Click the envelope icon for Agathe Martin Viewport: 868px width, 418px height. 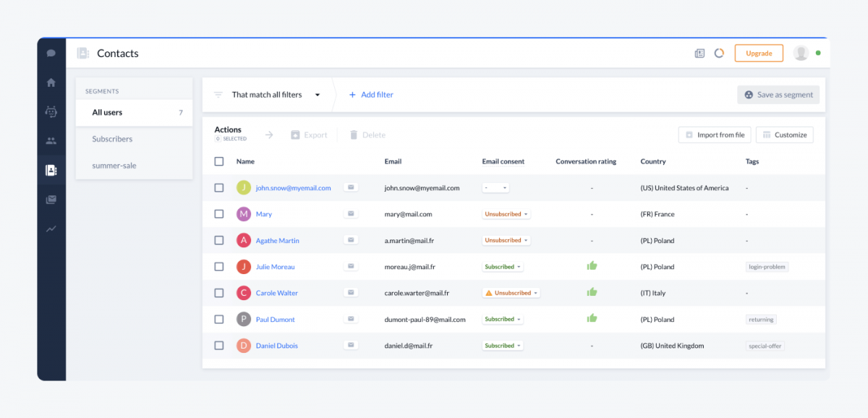pyautogui.click(x=351, y=240)
